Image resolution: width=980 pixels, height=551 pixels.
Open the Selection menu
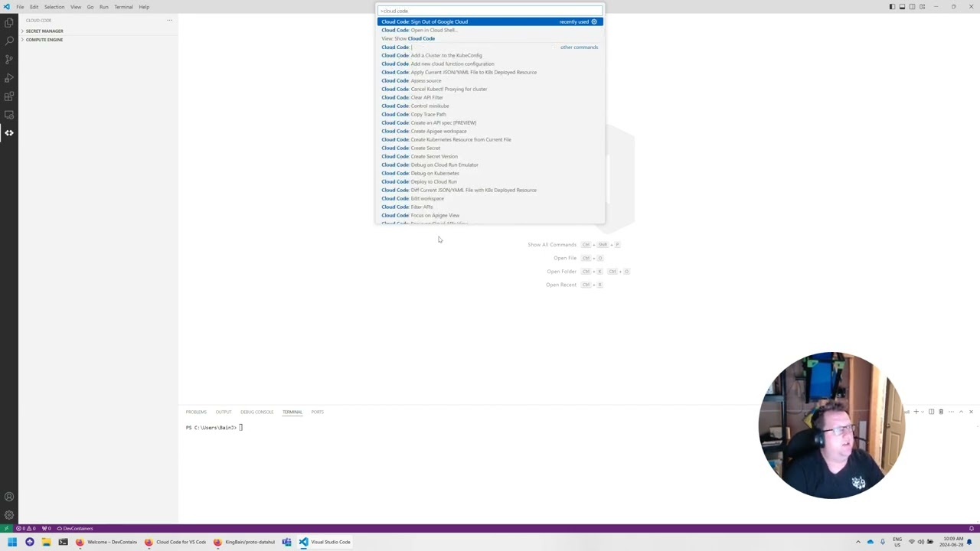click(54, 7)
